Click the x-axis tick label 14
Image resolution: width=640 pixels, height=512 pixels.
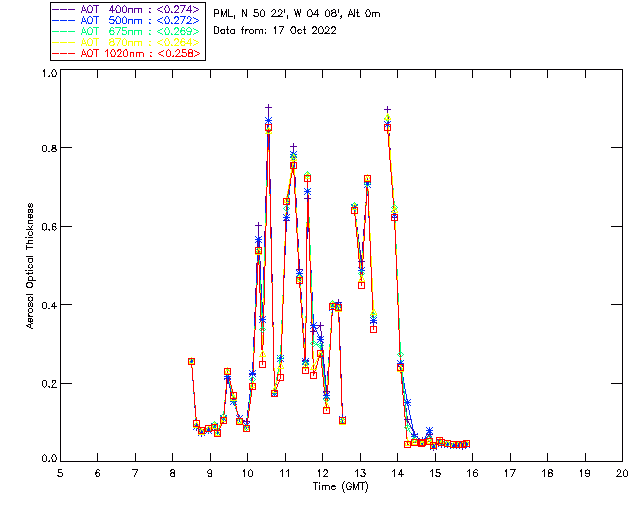(398, 473)
